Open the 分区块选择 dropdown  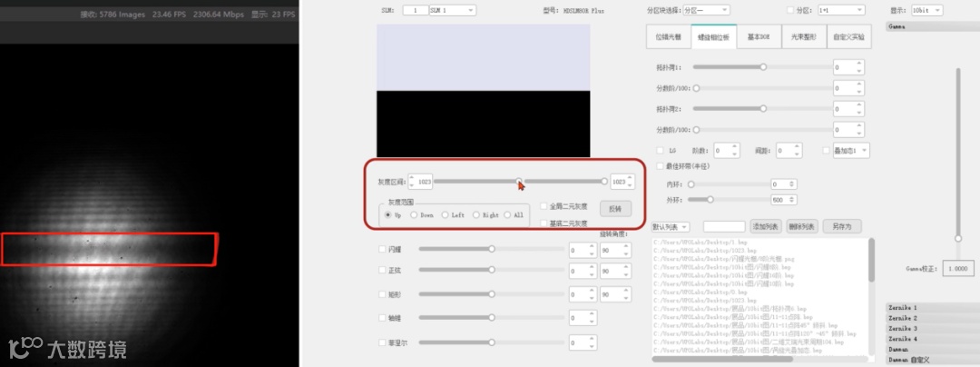coord(706,10)
